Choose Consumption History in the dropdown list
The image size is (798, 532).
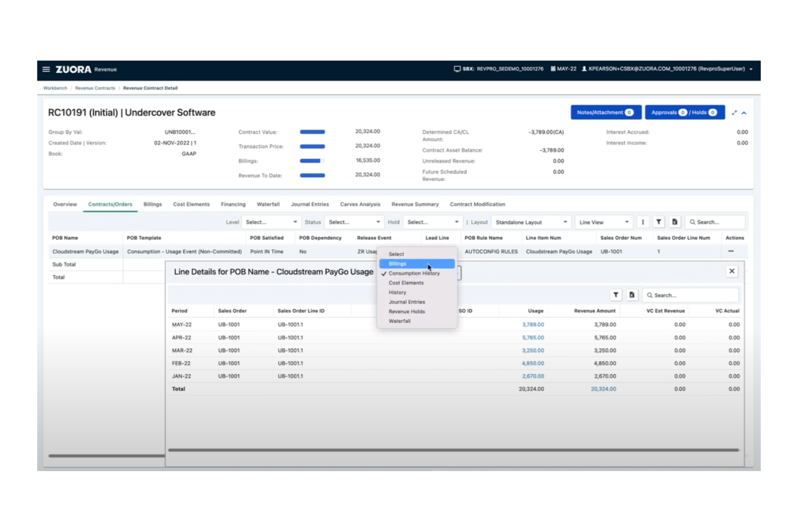pos(417,273)
